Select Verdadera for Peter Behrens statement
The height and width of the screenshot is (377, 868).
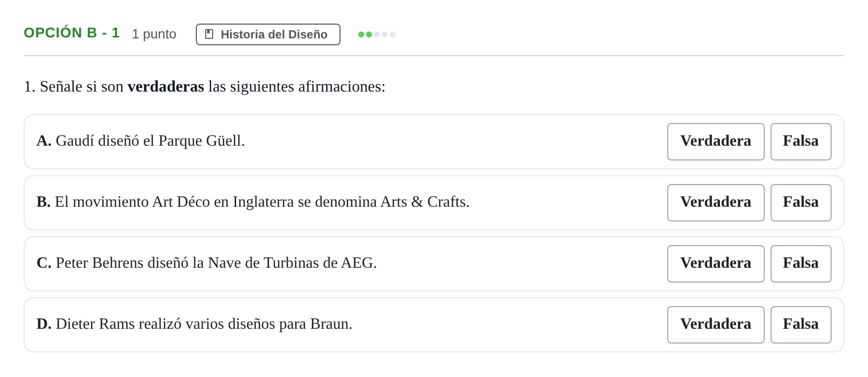tap(715, 264)
